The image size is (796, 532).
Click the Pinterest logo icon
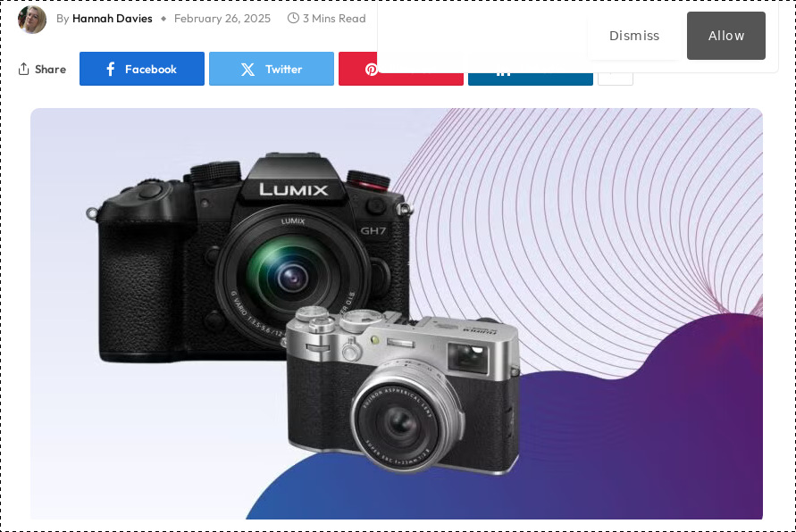tap(372, 70)
